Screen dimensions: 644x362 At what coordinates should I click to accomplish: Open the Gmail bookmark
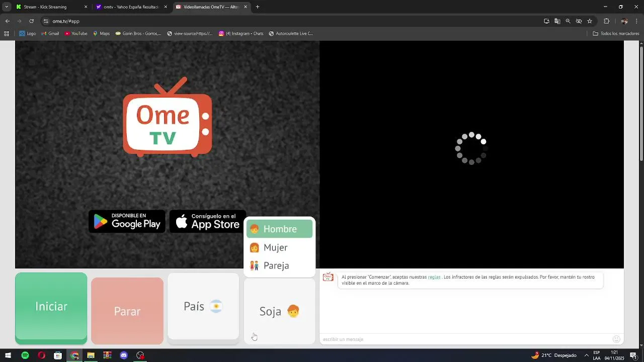pyautogui.click(x=50, y=34)
